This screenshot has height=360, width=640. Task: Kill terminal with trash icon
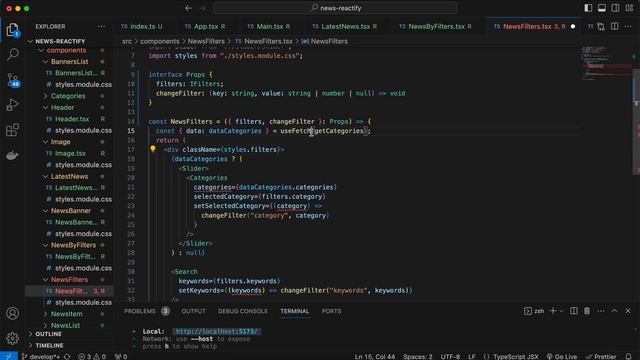[587, 311]
